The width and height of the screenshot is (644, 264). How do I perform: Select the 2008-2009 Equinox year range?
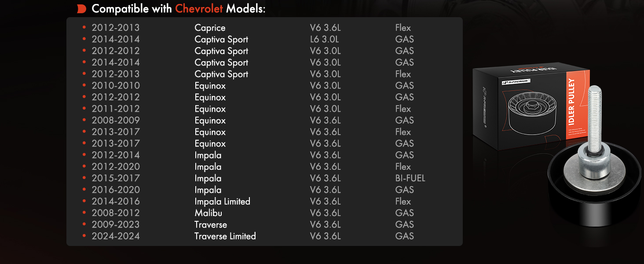116,120
